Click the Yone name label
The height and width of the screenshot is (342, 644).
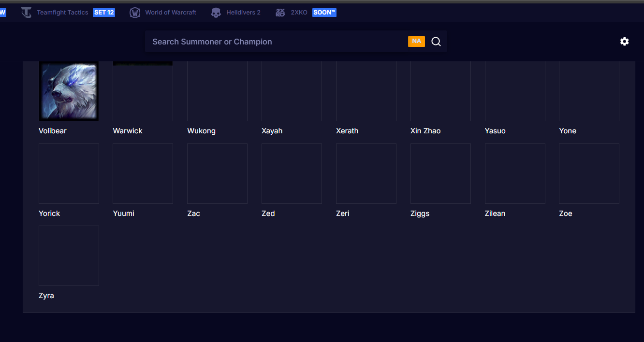568,131
